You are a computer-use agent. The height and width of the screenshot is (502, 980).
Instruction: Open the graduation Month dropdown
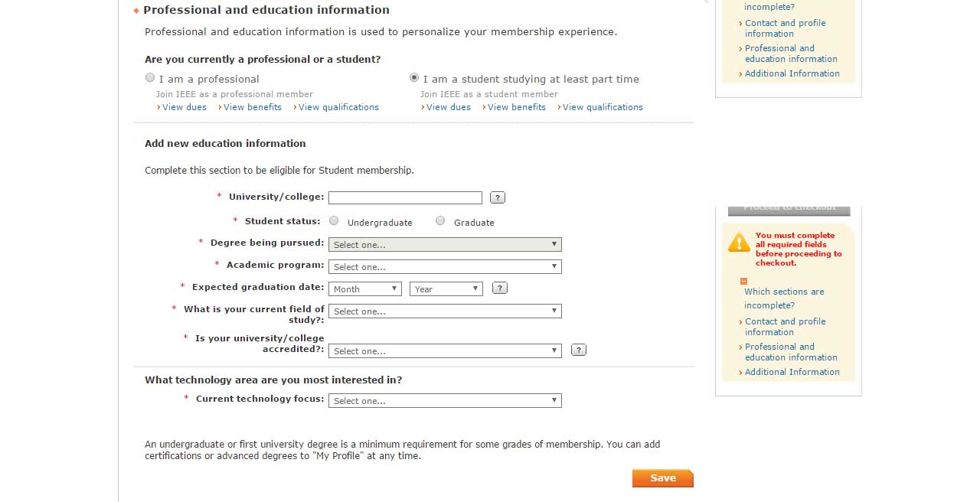365,289
